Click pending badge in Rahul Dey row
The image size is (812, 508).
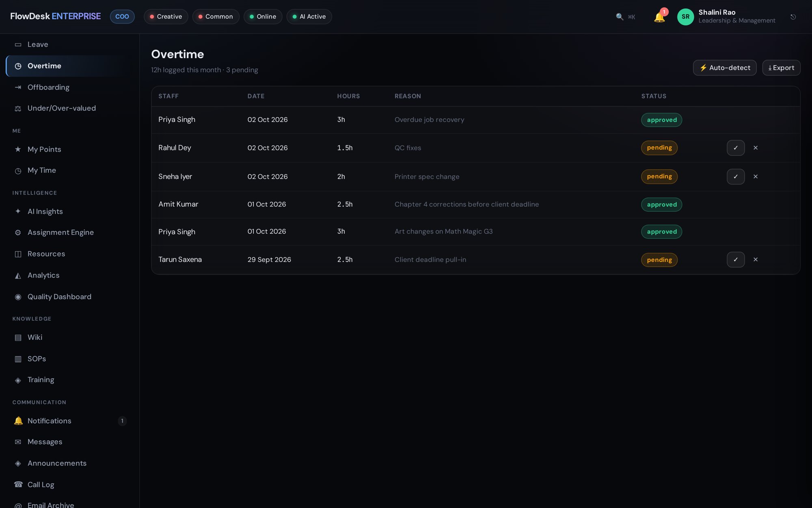tap(659, 148)
